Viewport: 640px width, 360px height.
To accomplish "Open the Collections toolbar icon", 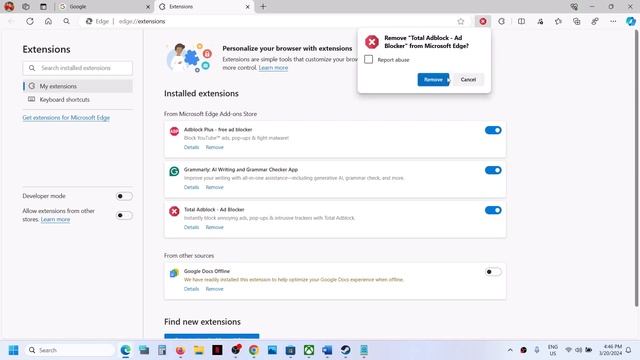I will 576,21.
